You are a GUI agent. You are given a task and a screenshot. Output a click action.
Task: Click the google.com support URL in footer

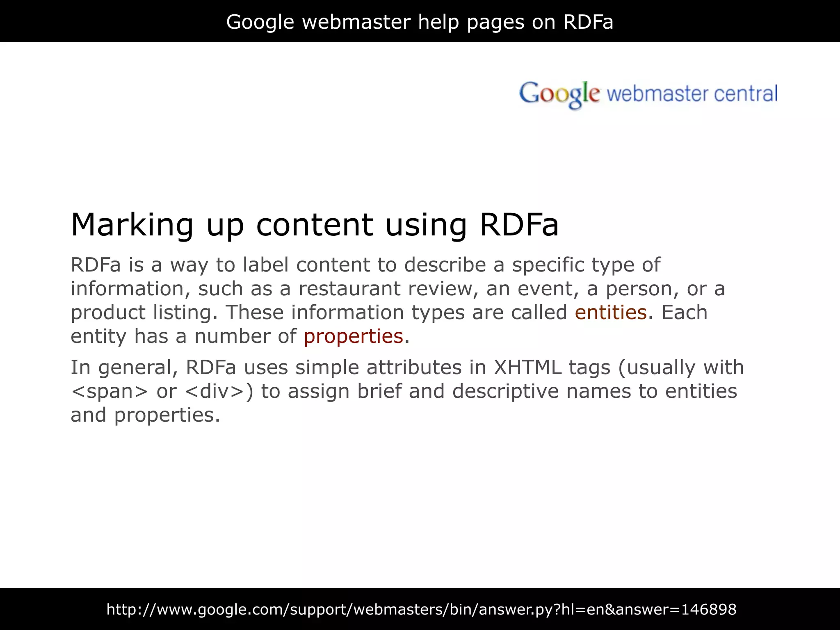pos(421,609)
